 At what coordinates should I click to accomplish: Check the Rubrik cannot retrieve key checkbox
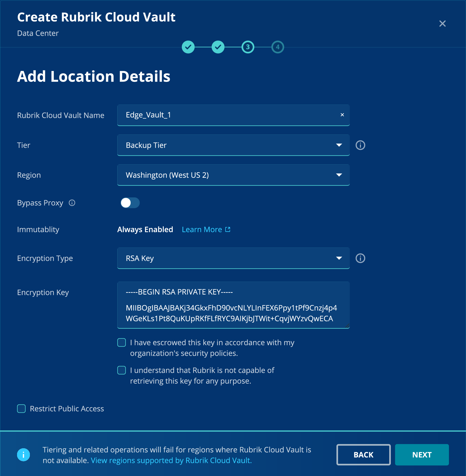pyautogui.click(x=122, y=370)
